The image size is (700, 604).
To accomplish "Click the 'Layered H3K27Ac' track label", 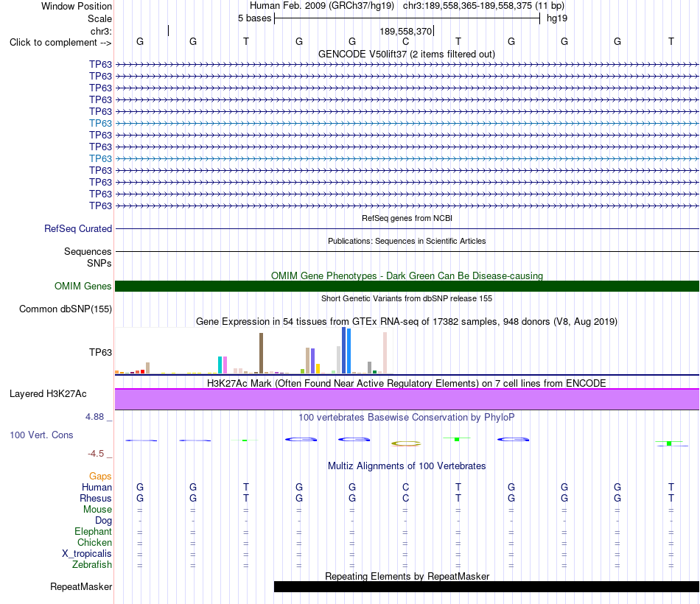I will click(48, 394).
